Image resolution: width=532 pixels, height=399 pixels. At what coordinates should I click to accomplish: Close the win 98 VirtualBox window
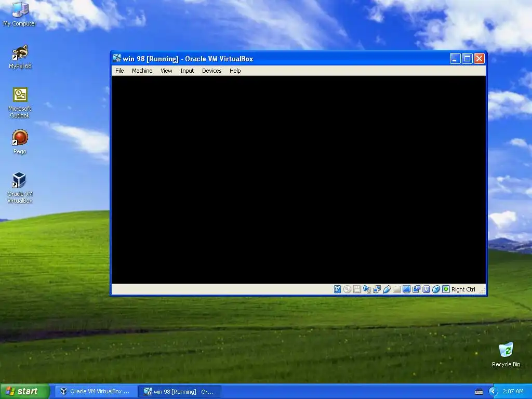coord(479,59)
